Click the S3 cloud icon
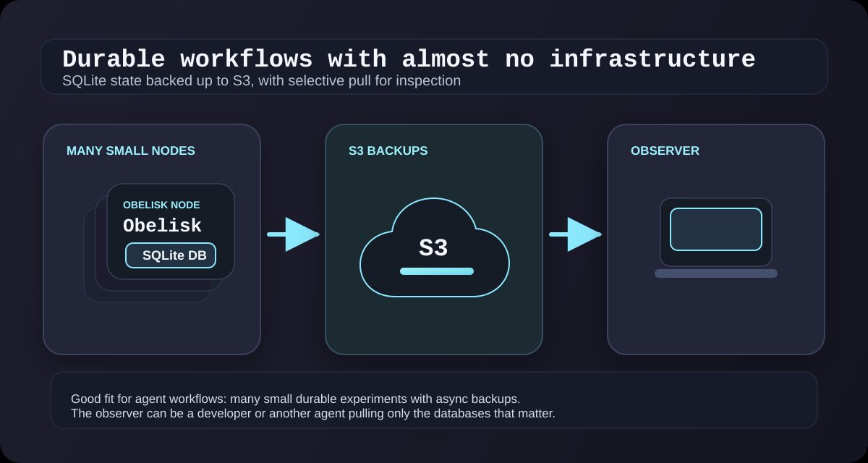The image size is (868, 463). pos(434,247)
